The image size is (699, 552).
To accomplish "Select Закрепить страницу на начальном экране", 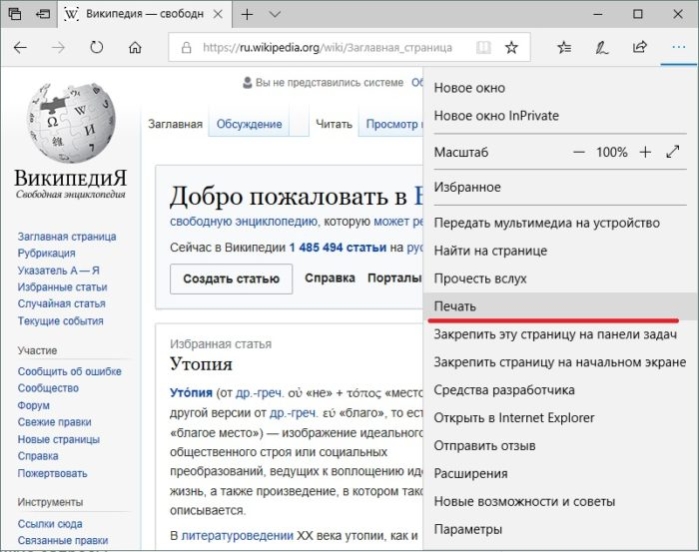I will (x=561, y=363).
